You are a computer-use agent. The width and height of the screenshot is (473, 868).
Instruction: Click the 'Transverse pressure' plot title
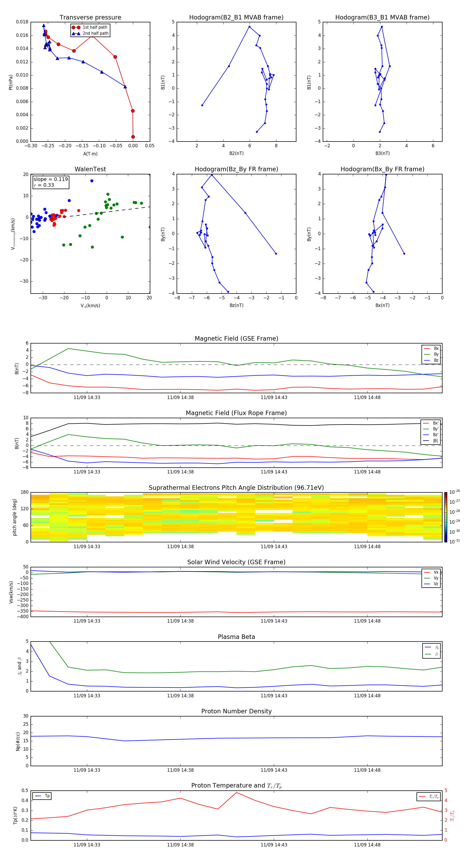90,18
